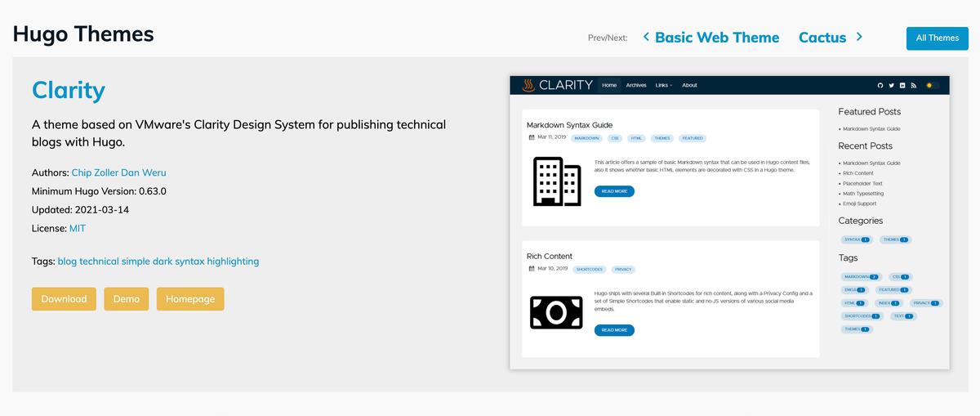Click Placeholder Text under Recent Posts
The width and height of the screenshot is (980, 416).
863,184
